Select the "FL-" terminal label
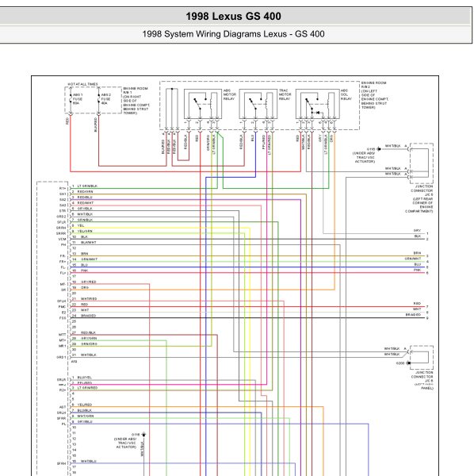This screenshot has height=476, width=474. (x=63, y=267)
